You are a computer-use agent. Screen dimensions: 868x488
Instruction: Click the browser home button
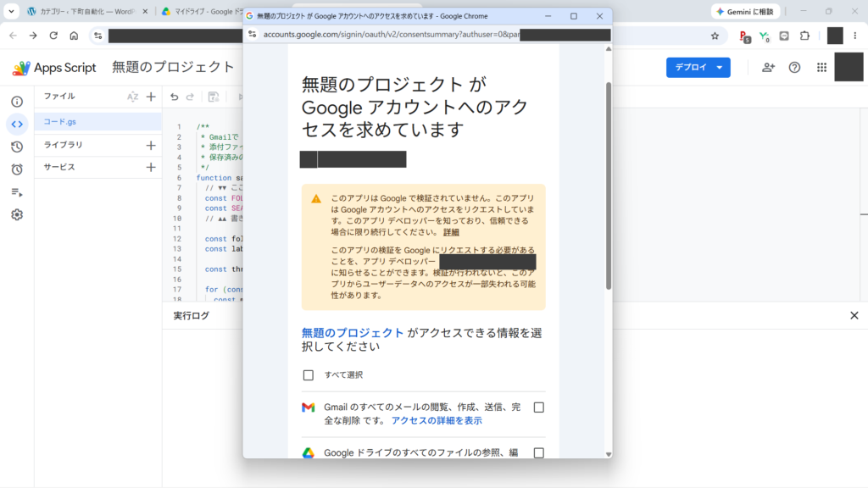click(74, 36)
